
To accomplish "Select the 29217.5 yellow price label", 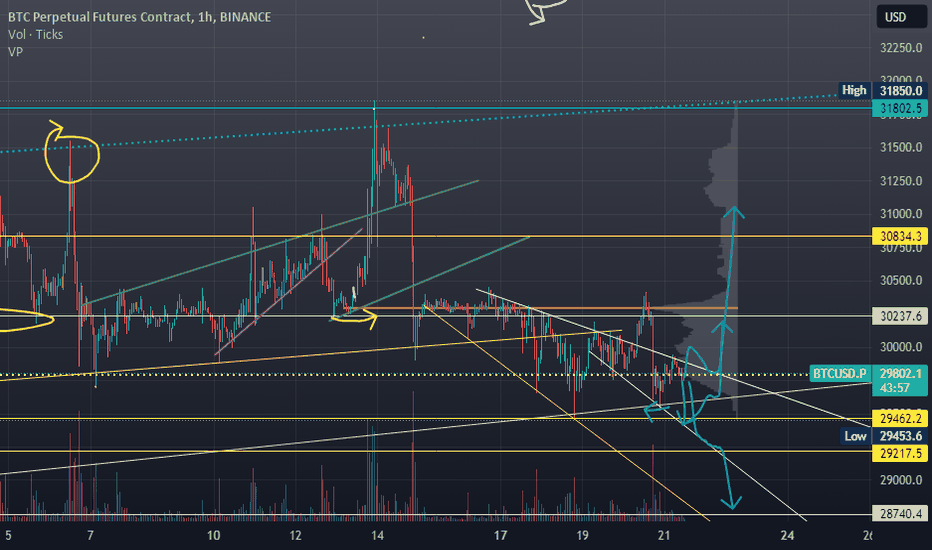I will click(x=900, y=454).
